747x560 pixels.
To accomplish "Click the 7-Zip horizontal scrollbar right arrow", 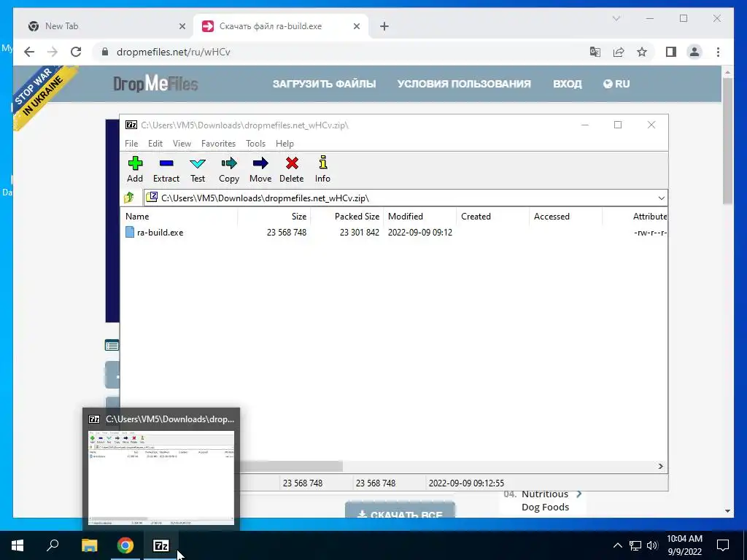I will pos(661,466).
